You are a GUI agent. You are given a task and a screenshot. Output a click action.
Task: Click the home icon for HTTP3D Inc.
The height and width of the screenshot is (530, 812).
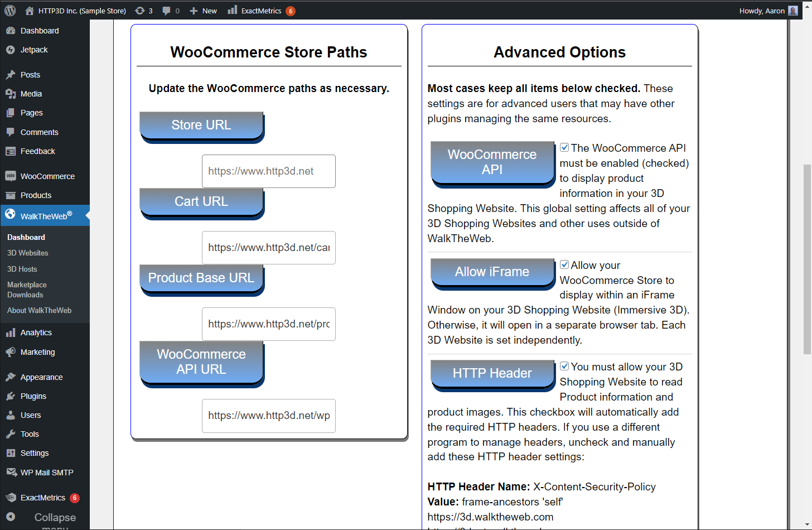tap(30, 11)
